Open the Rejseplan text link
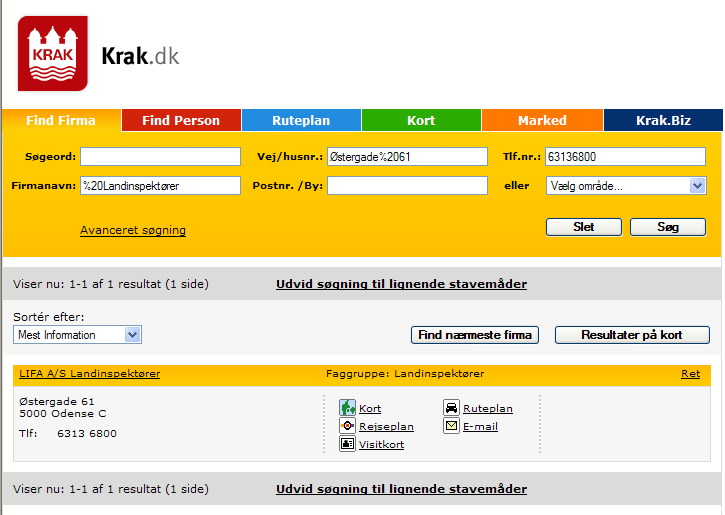 tap(386, 427)
